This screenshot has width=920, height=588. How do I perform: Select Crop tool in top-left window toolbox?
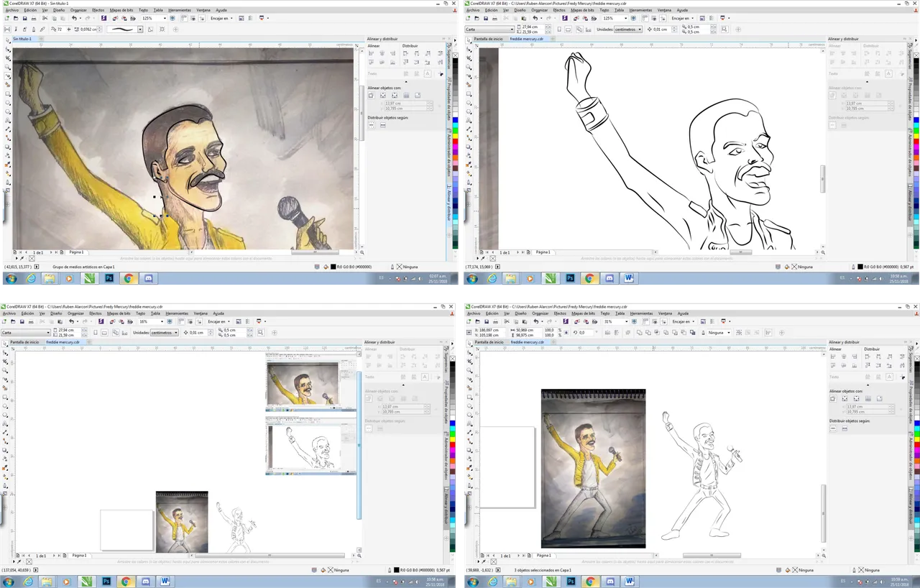8,58
